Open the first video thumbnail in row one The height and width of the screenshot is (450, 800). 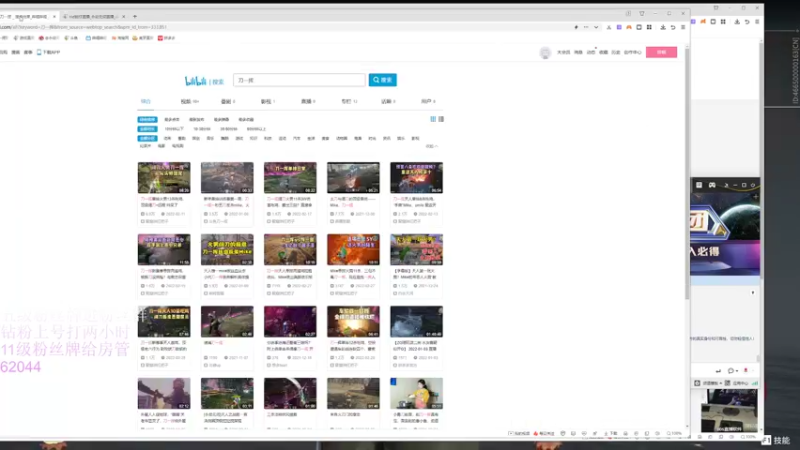(164, 178)
